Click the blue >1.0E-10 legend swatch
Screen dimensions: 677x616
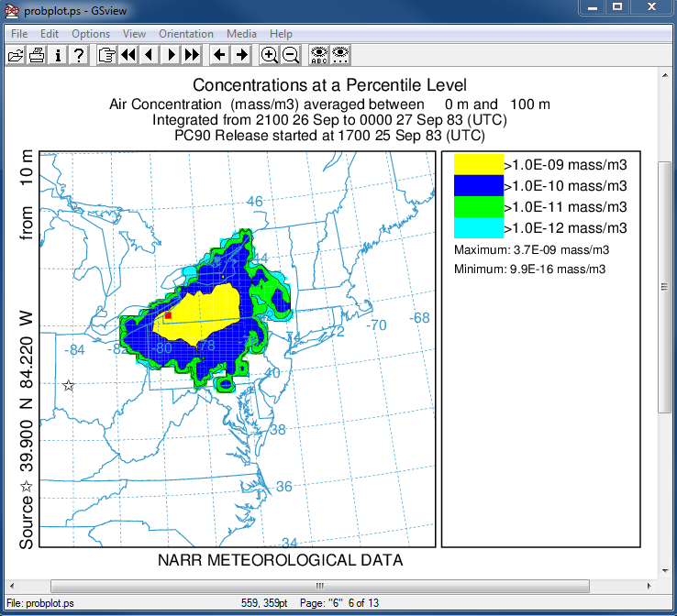(478, 185)
